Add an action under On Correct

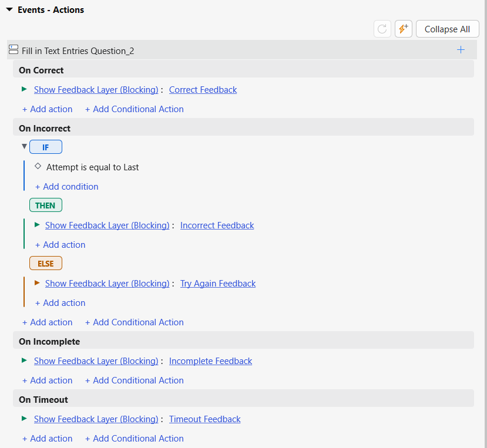click(x=47, y=109)
